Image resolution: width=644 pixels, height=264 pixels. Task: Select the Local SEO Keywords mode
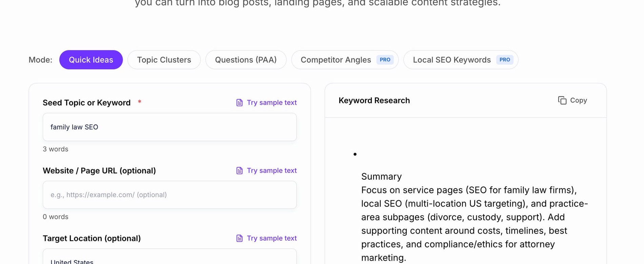(x=461, y=60)
